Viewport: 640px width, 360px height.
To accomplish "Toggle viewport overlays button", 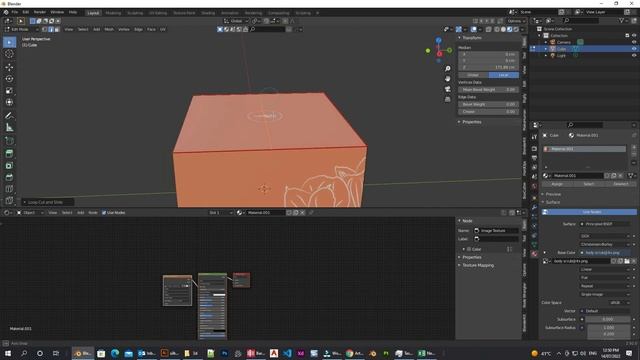I will point(473,29).
